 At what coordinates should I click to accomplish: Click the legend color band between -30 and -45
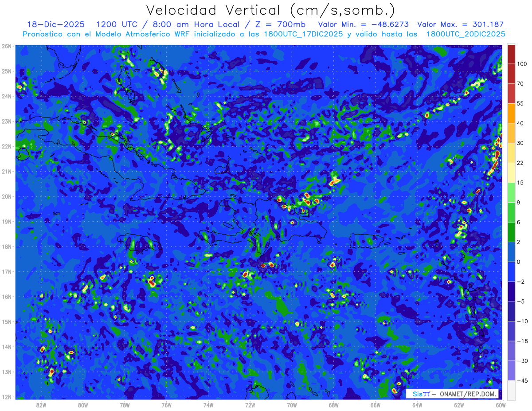(x=511, y=371)
